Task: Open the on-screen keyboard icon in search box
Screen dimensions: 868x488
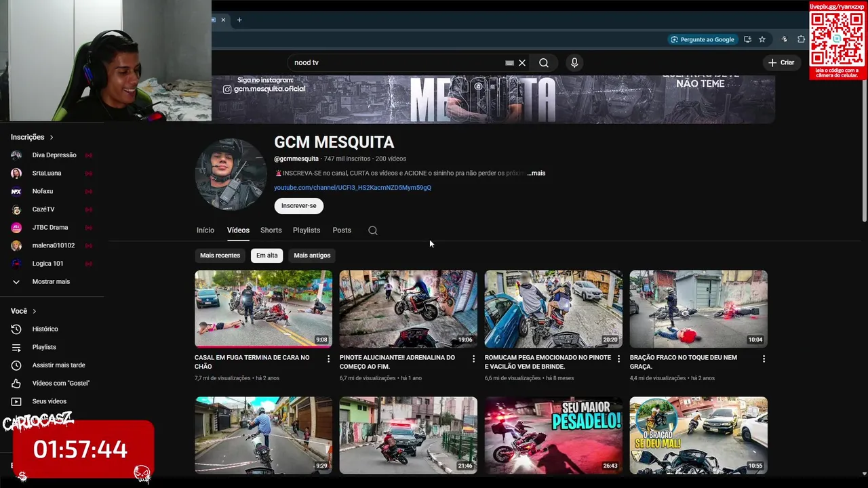Action: [x=509, y=62]
